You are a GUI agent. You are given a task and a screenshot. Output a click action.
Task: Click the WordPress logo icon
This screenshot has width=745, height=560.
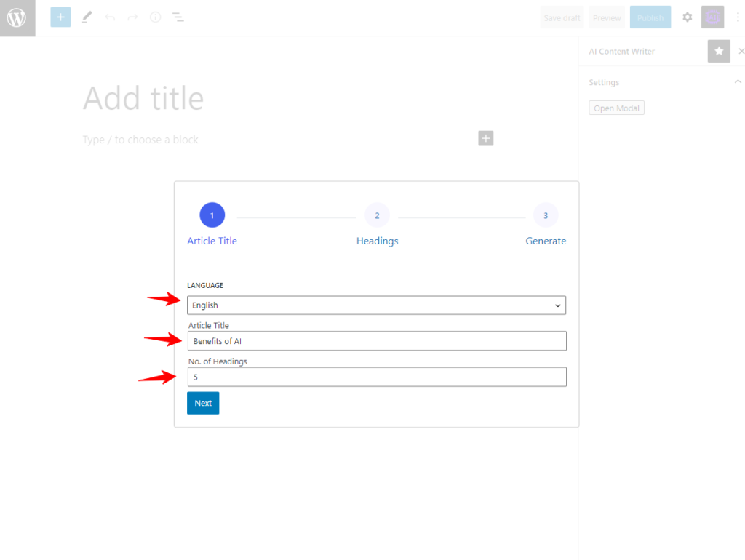tap(17, 17)
